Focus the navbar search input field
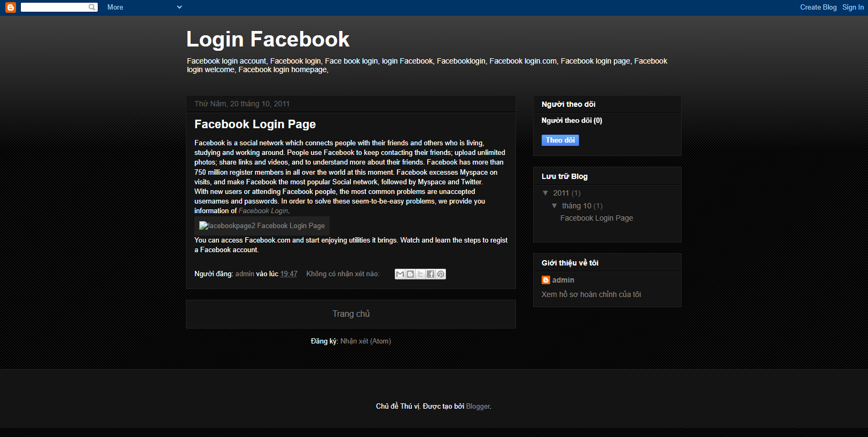The image size is (868, 437). pos(54,7)
